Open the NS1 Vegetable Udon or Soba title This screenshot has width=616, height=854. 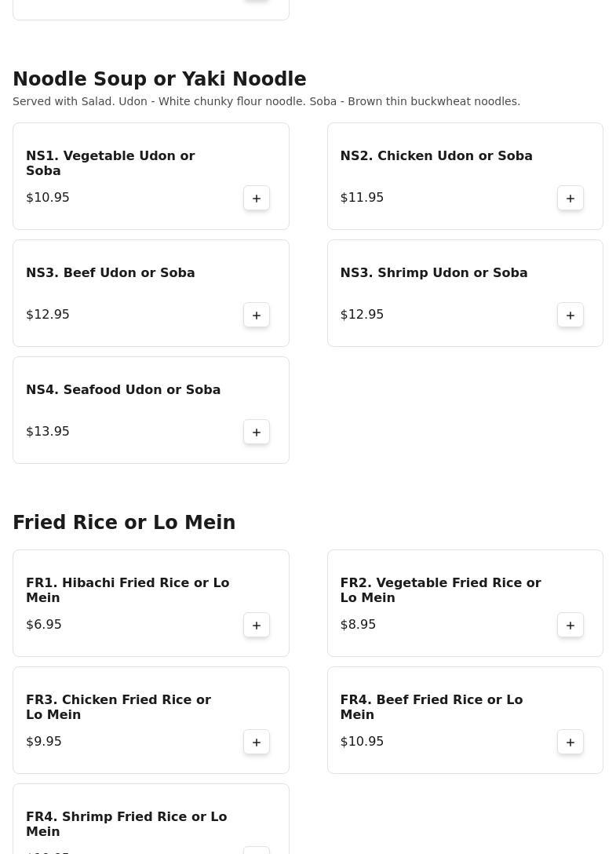(x=111, y=163)
